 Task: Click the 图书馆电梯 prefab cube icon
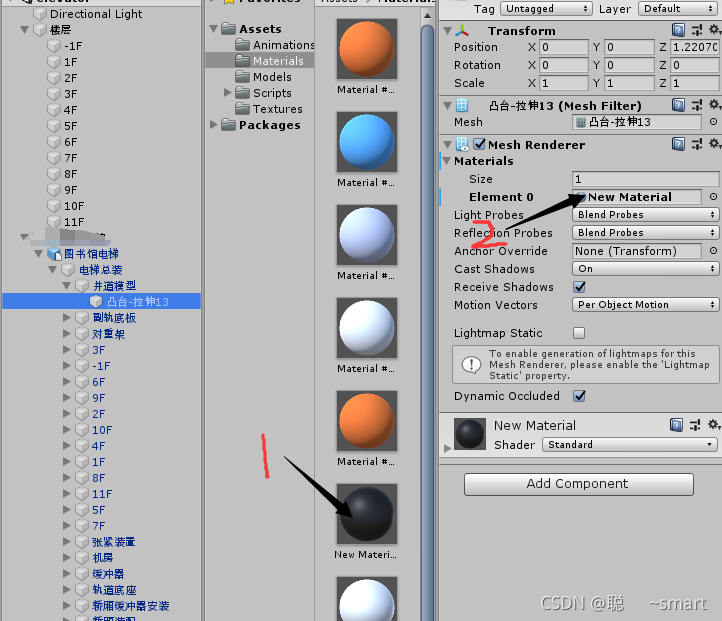pos(54,254)
